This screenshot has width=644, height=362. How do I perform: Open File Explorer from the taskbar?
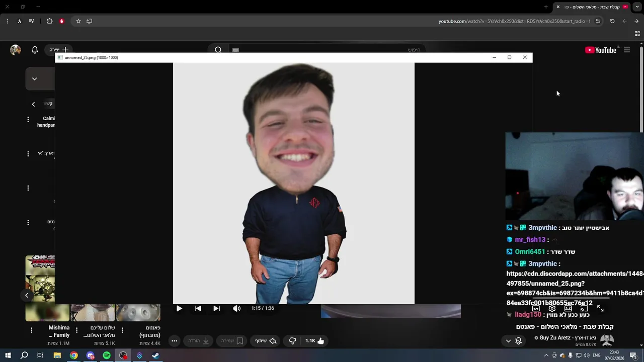click(57, 355)
